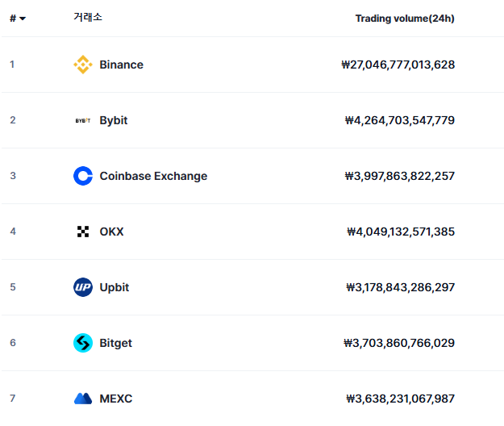Click rank number 6 in Bitget row
The width and height of the screenshot is (504, 426).
[13, 342]
